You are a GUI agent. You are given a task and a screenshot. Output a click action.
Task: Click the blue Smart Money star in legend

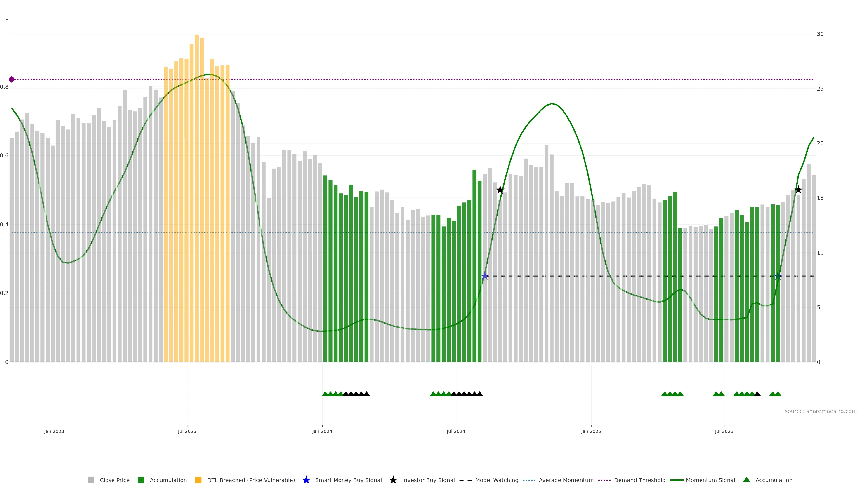306,480
